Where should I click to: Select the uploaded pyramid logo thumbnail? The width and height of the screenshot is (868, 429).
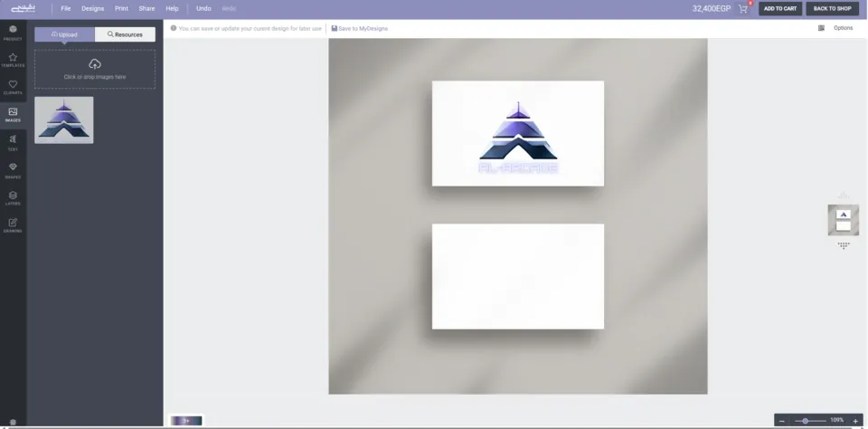click(64, 119)
